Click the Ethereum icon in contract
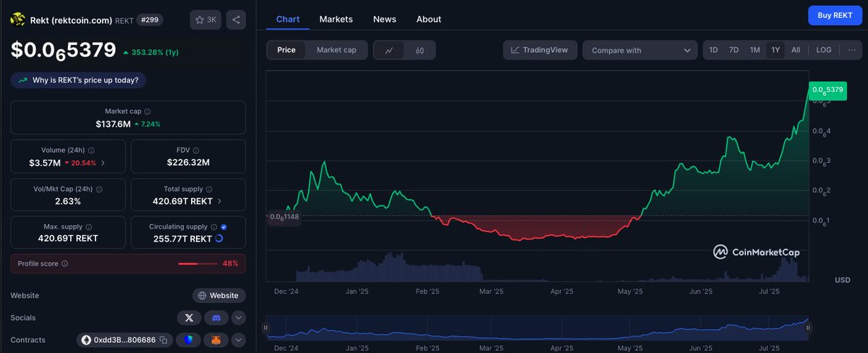The height and width of the screenshot is (353, 868). [x=86, y=340]
